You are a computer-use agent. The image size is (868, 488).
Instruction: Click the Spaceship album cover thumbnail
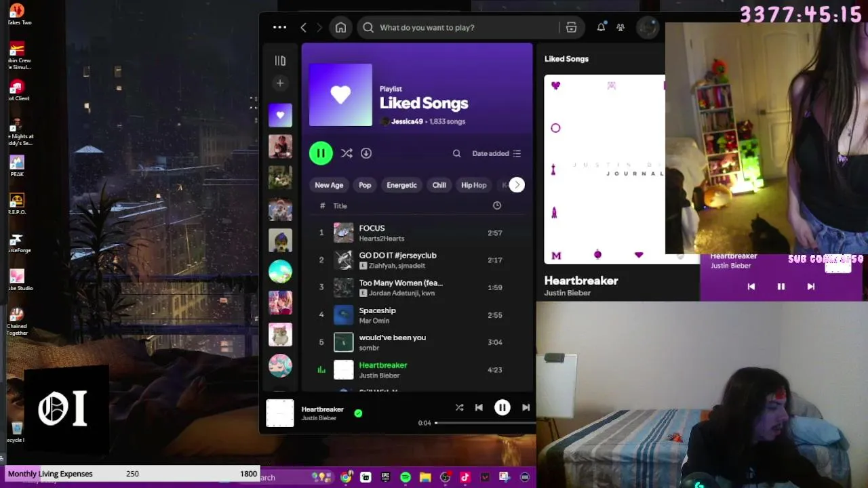(344, 315)
